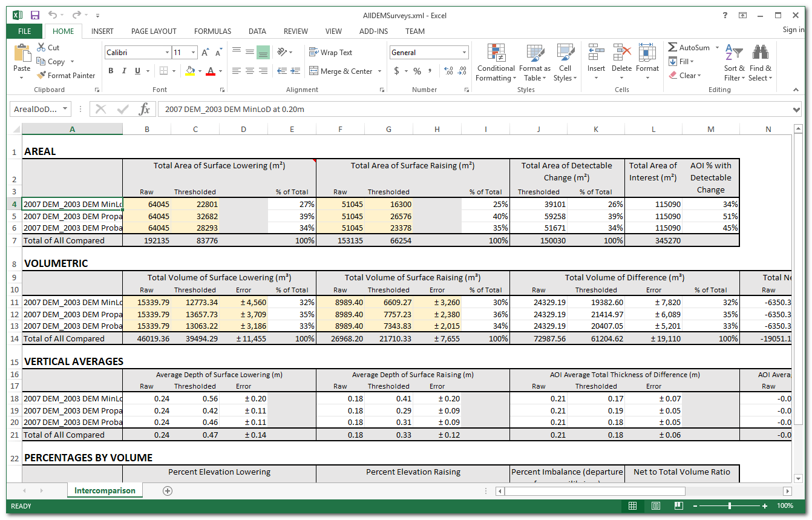The image size is (812, 520).
Task: Click the Save icon in quick access toolbar
Action: point(35,15)
